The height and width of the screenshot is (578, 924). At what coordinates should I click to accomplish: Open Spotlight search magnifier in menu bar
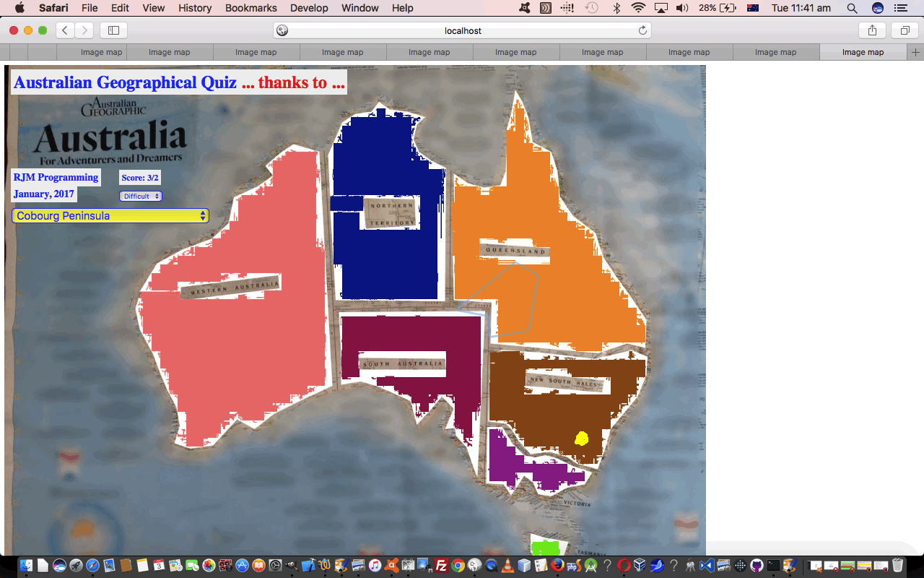(x=852, y=8)
